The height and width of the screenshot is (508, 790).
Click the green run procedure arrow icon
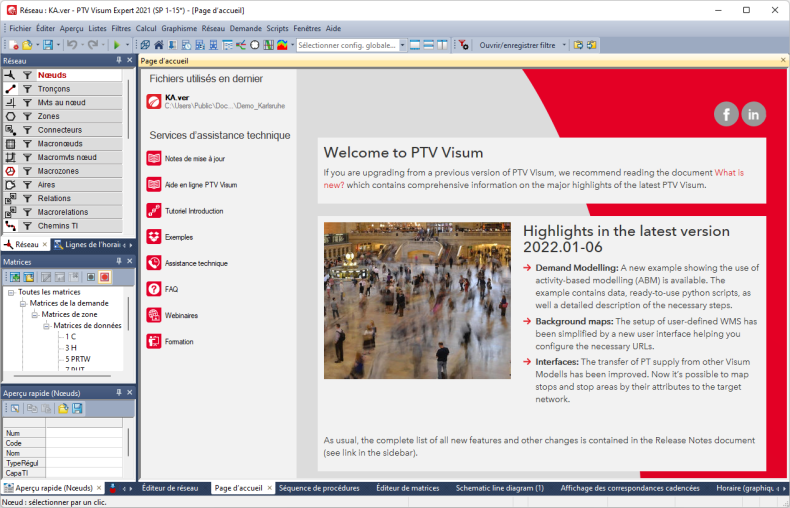point(116,45)
